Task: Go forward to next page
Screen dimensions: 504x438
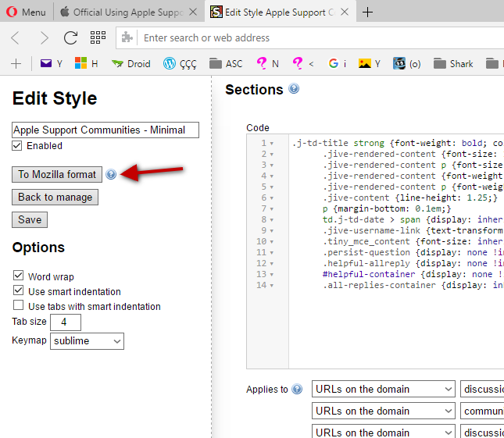Action: pyautogui.click(x=44, y=38)
